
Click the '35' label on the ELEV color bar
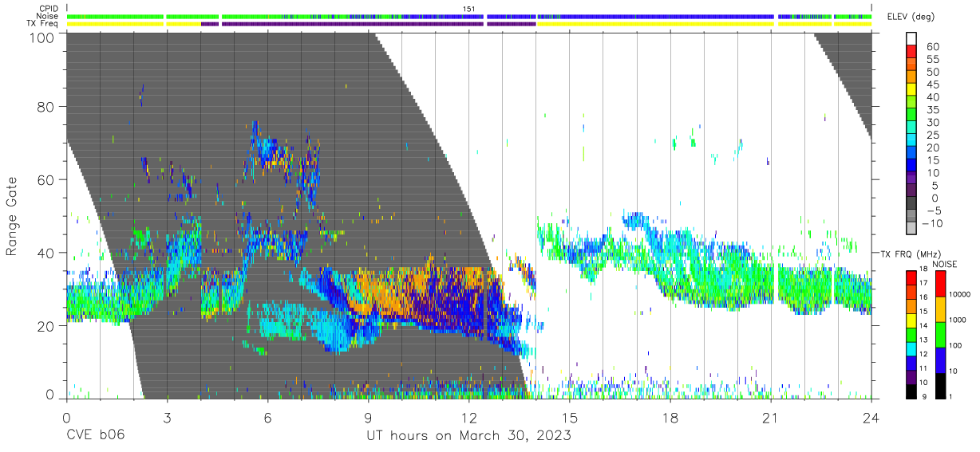pos(932,110)
